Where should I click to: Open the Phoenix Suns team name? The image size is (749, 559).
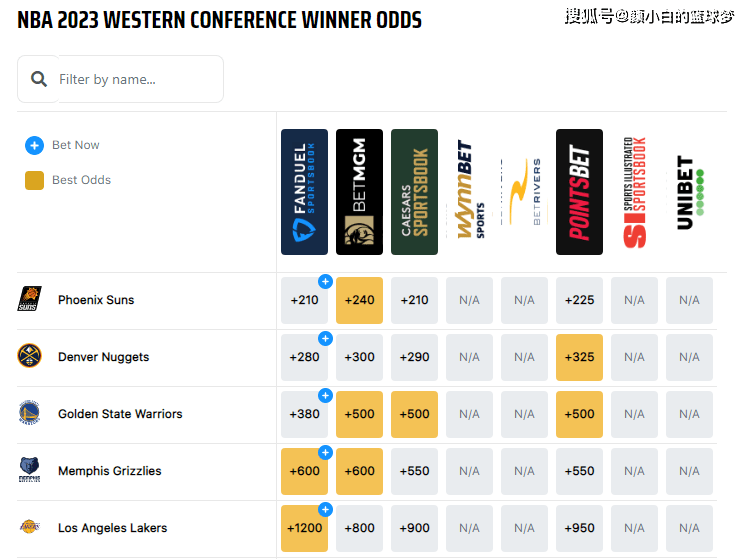pos(96,300)
